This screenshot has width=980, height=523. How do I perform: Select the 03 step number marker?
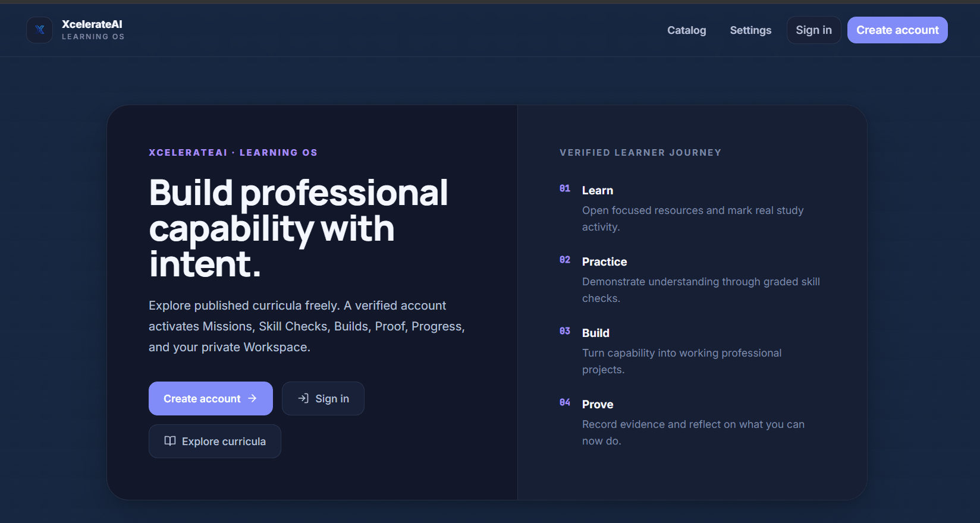click(565, 331)
